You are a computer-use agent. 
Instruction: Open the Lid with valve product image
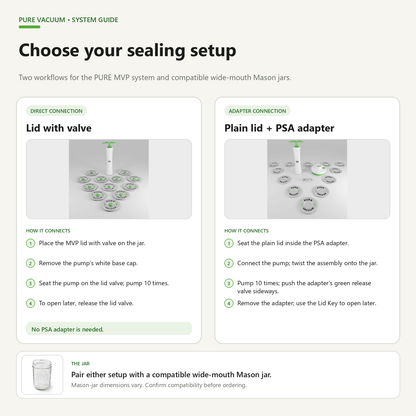click(x=109, y=179)
